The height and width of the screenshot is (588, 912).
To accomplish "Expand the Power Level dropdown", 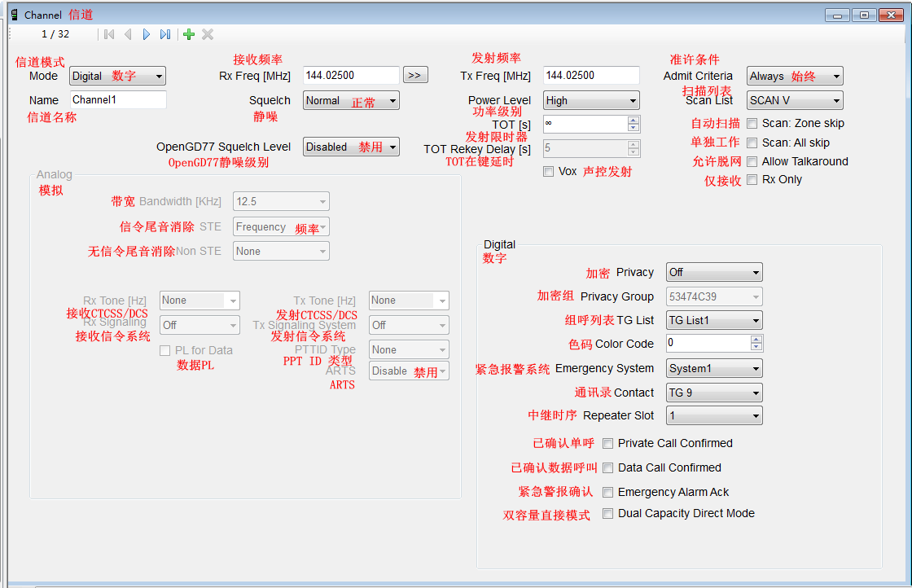I will click(591, 100).
